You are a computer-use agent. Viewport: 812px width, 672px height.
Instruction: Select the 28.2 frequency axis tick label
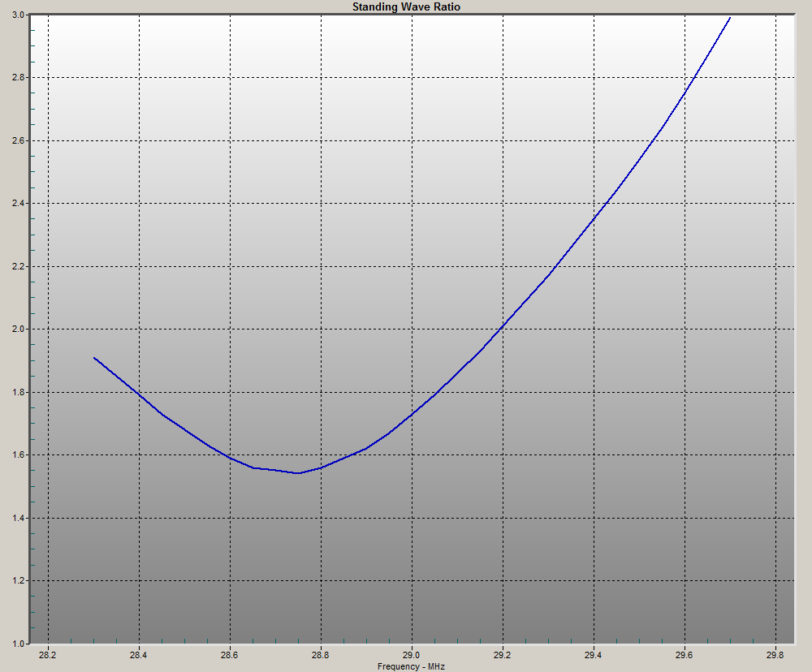pyautogui.click(x=48, y=655)
